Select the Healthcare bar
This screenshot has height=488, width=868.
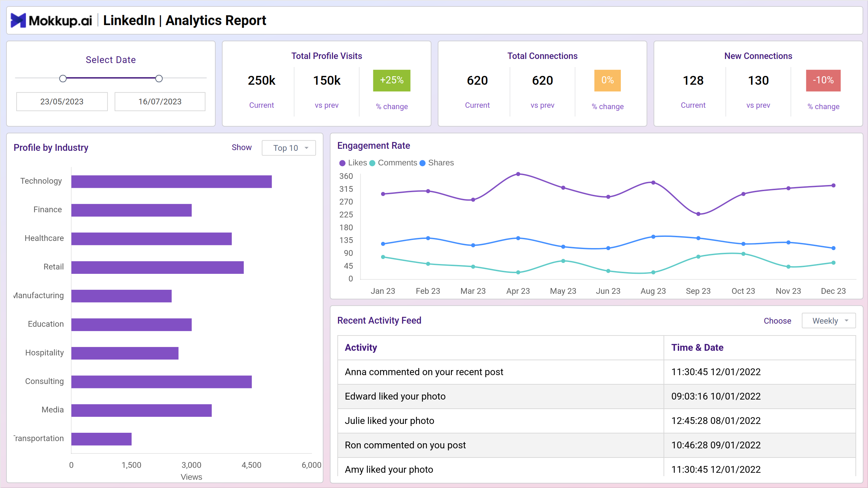point(152,239)
